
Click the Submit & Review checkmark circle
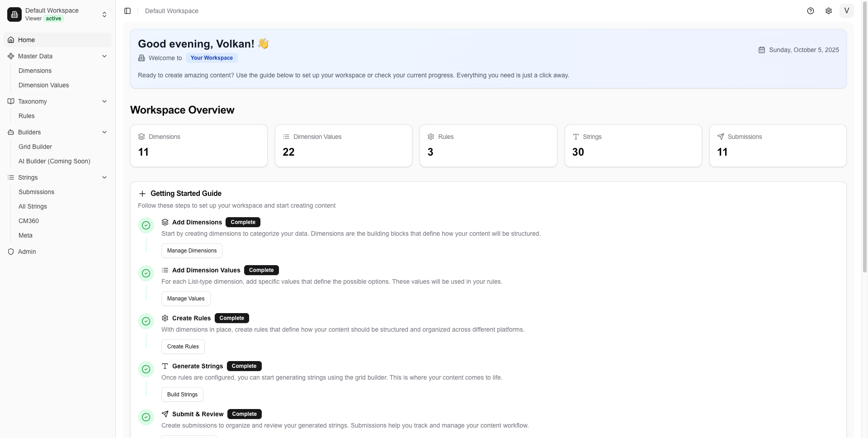(x=146, y=417)
